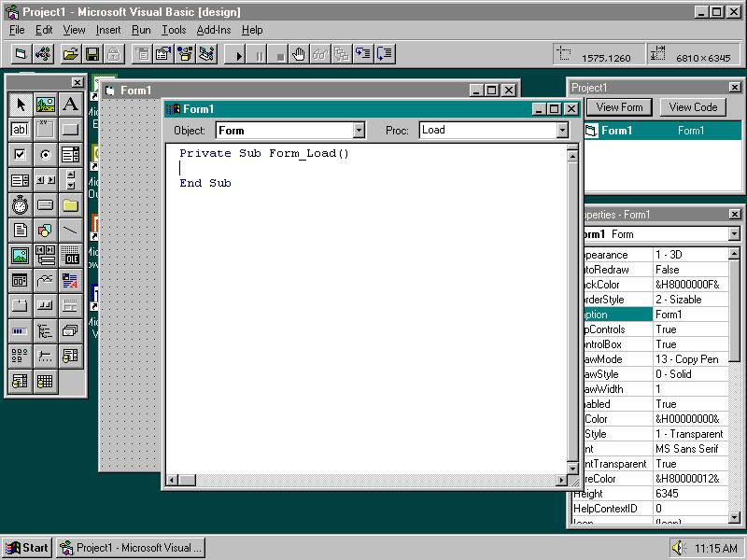747x560 pixels.
Task: Click the Project1 taskbar button
Action: [131, 548]
